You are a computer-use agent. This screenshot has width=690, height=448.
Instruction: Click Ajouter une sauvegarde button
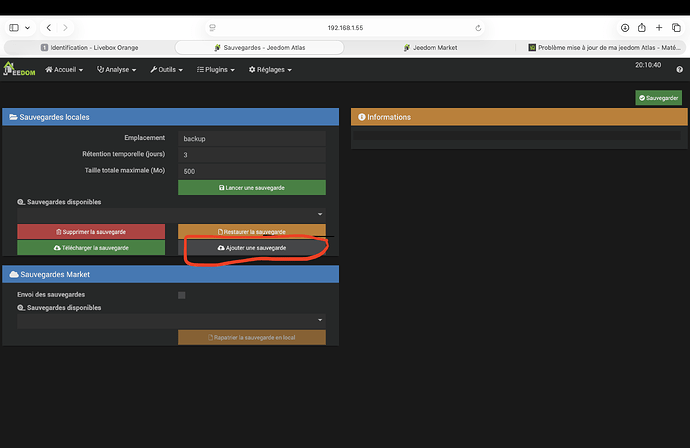click(252, 248)
